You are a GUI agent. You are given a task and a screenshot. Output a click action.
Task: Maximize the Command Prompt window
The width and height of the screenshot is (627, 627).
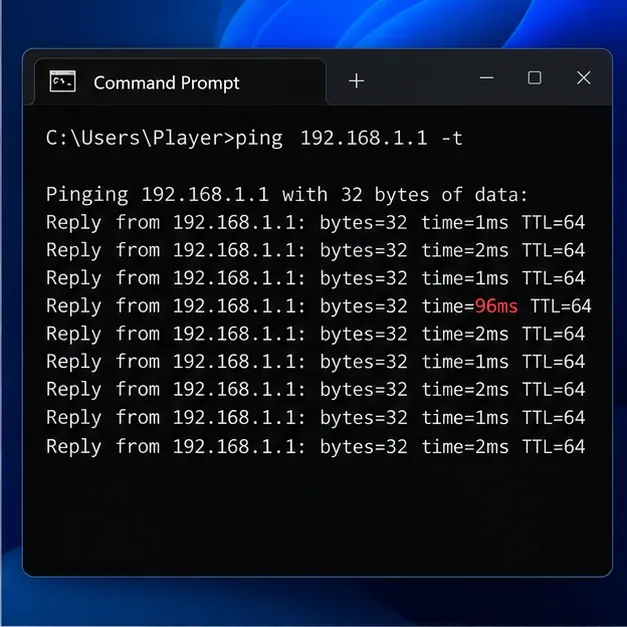(x=535, y=78)
